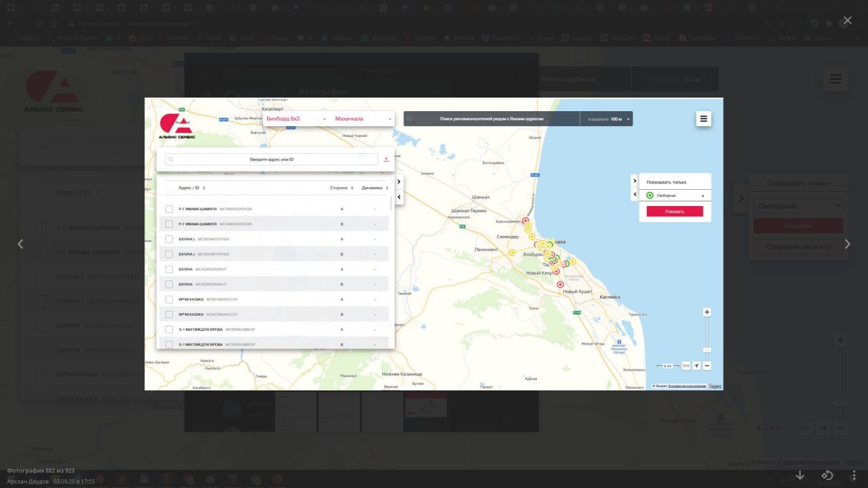Rotate the photo using the rotate icon

pos(827,475)
